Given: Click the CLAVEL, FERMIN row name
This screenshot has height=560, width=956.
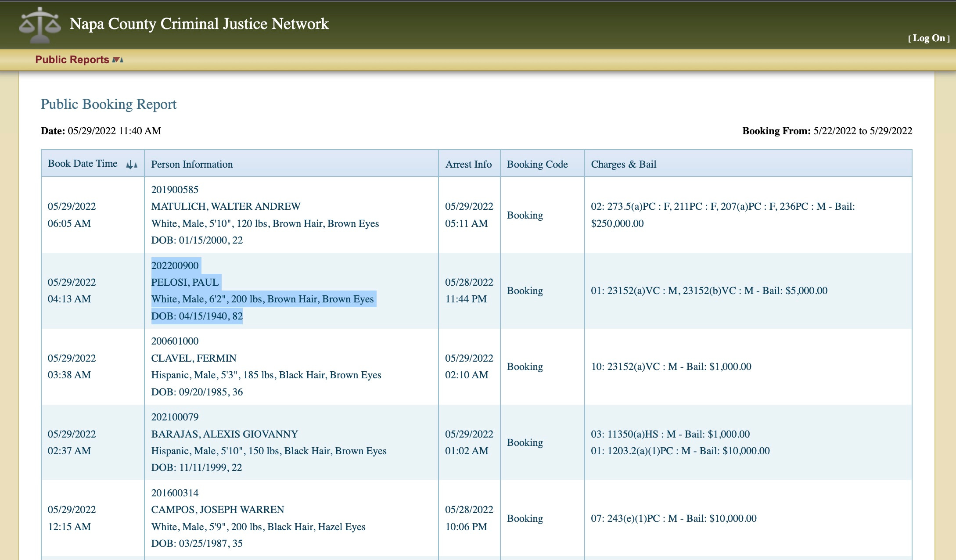Looking at the screenshot, I should point(194,358).
